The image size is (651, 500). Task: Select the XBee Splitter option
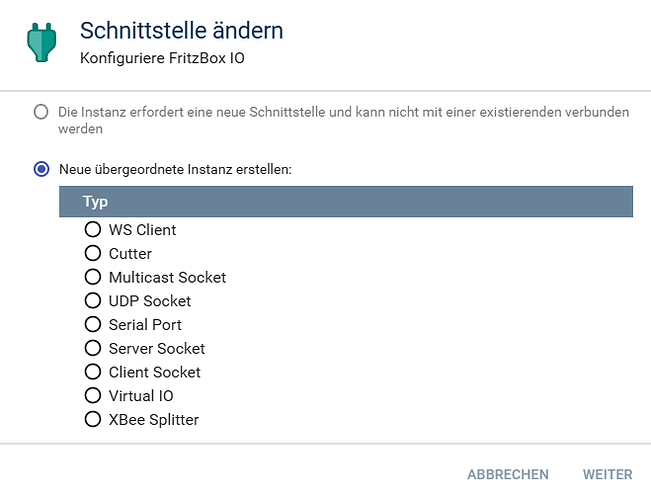[93, 420]
